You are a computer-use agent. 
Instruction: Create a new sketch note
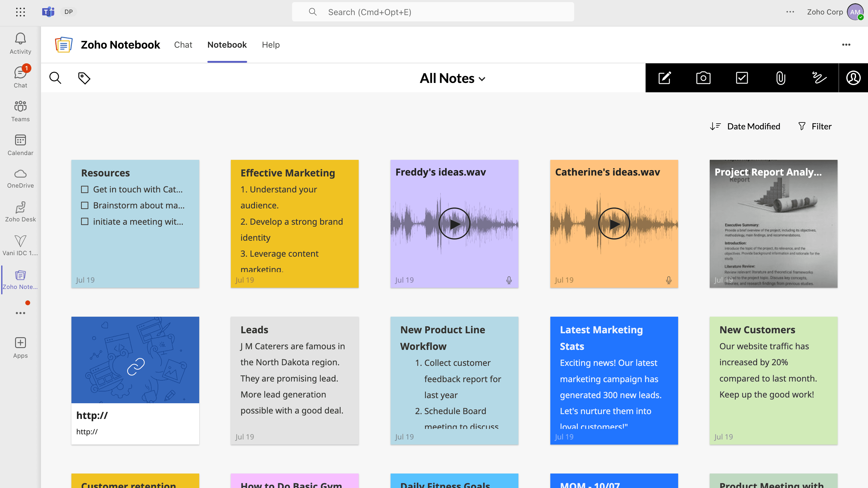[x=819, y=78]
